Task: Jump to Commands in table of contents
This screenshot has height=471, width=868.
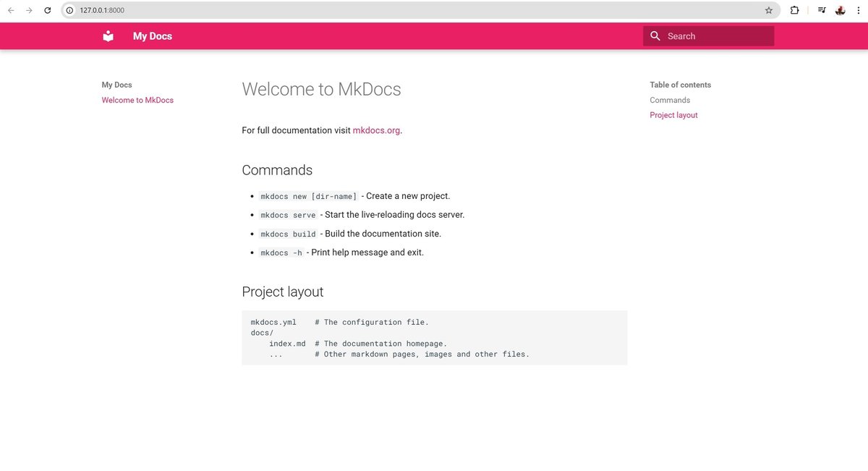Action: (670, 101)
